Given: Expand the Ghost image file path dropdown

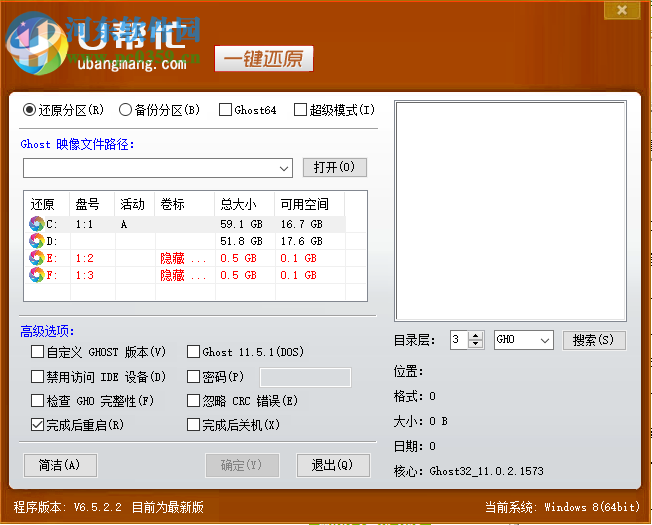Looking at the screenshot, I should 284,168.
